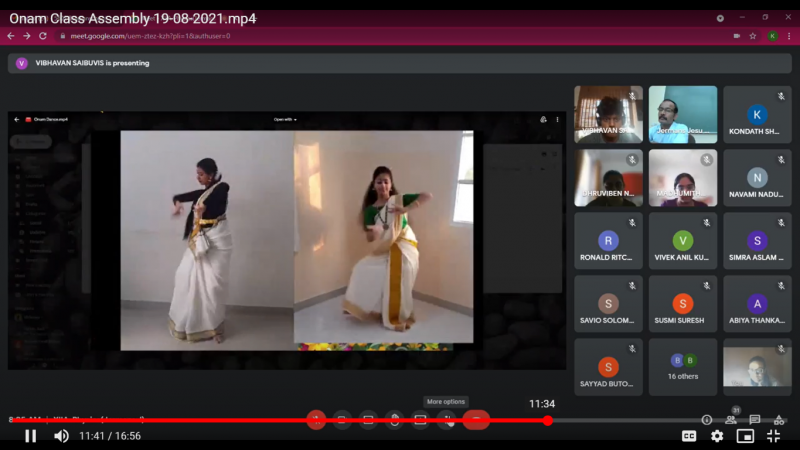Bookmark the page with the star icon
Viewport: 800px width, 450px height.
pyautogui.click(x=753, y=36)
